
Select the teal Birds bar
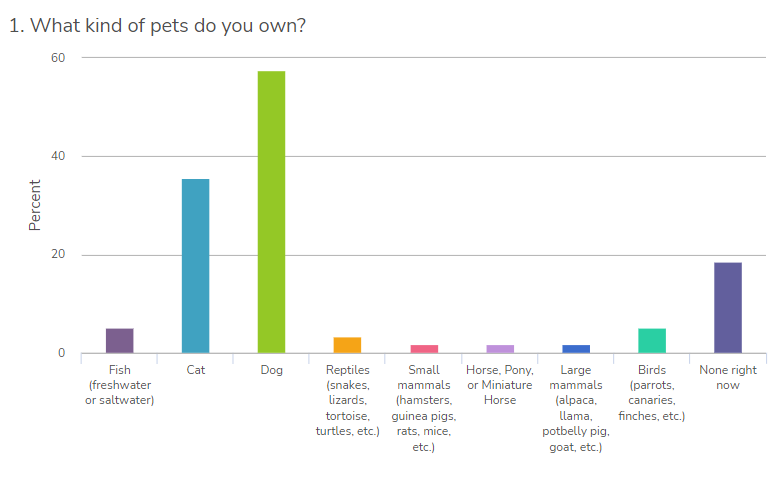tap(651, 341)
